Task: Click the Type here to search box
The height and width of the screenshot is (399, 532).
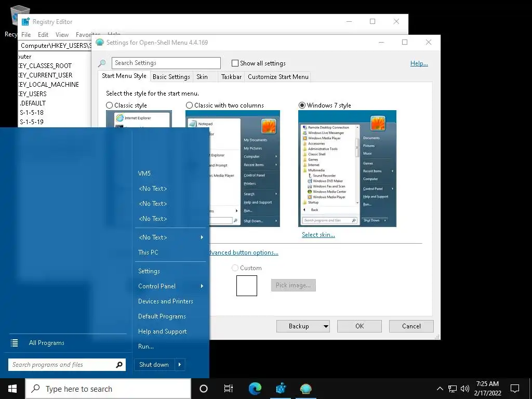Action: point(108,389)
